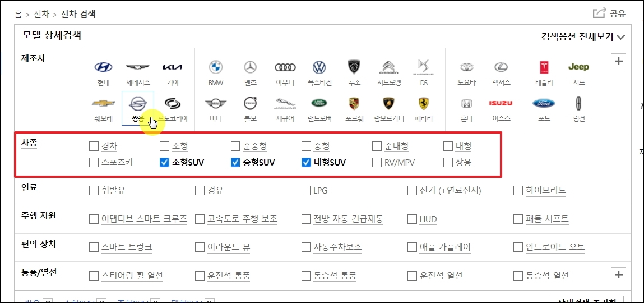This screenshot has height=303, width=644.
Task: Click the 고속도로 주행 보조 label
Action: click(x=242, y=219)
